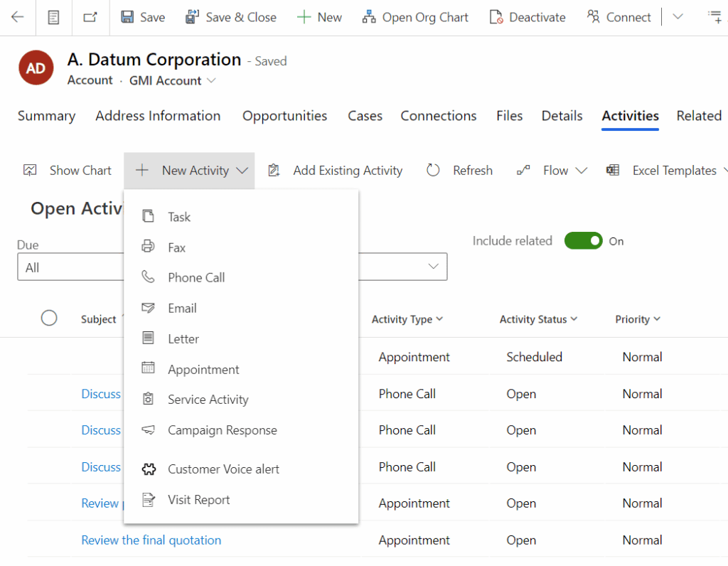Screen dimensions: 728x566
Task: Select Visit Report in the menu
Action: (x=198, y=500)
